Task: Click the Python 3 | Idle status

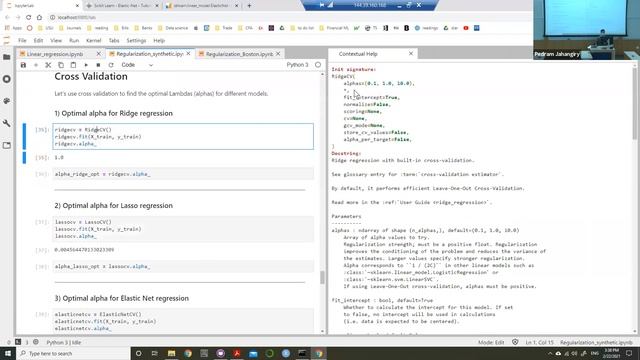Action: [64, 342]
